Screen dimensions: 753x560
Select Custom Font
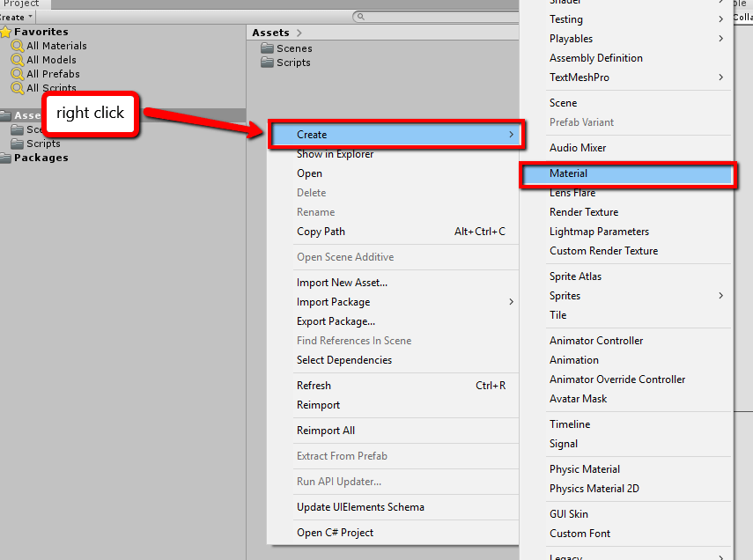coord(580,533)
